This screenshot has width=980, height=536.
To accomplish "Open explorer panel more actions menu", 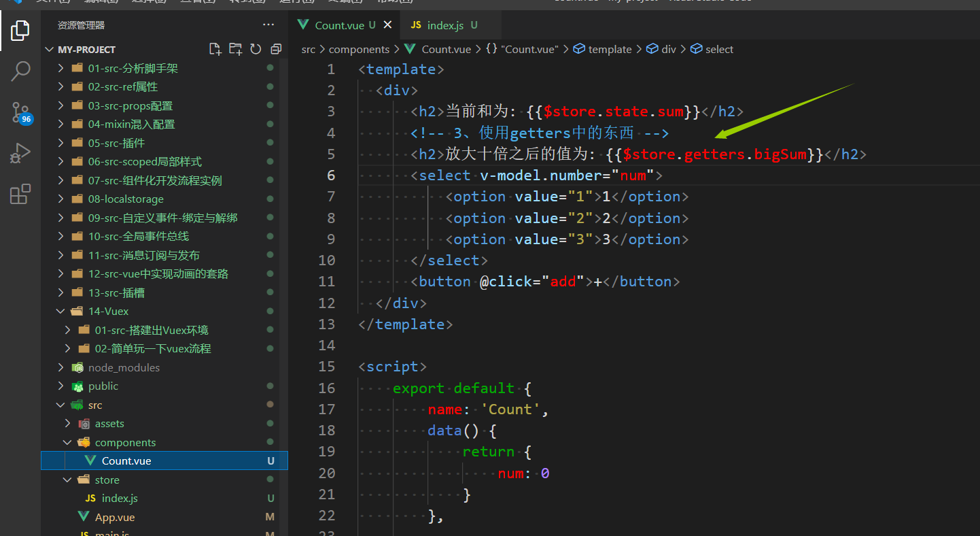I will pyautogui.click(x=268, y=25).
